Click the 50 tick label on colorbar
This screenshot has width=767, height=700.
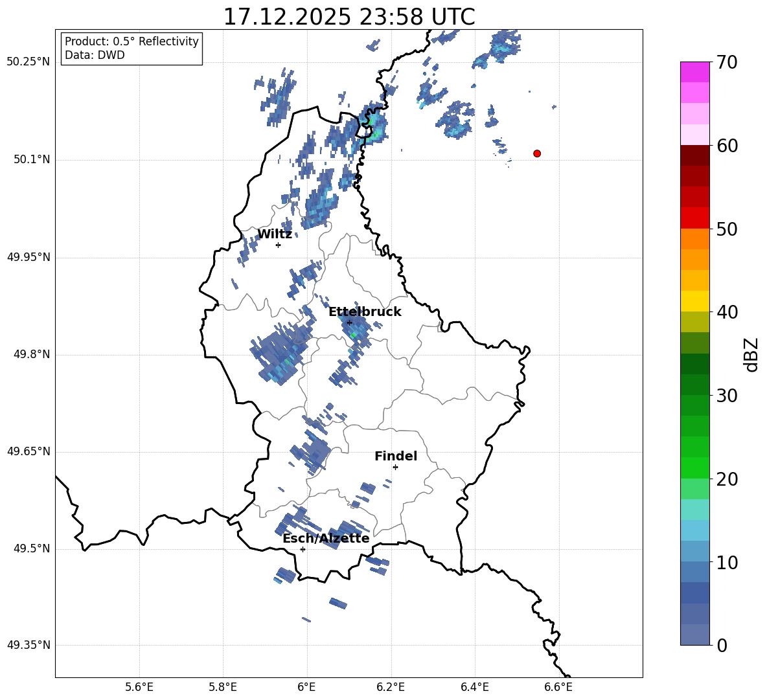(x=727, y=229)
